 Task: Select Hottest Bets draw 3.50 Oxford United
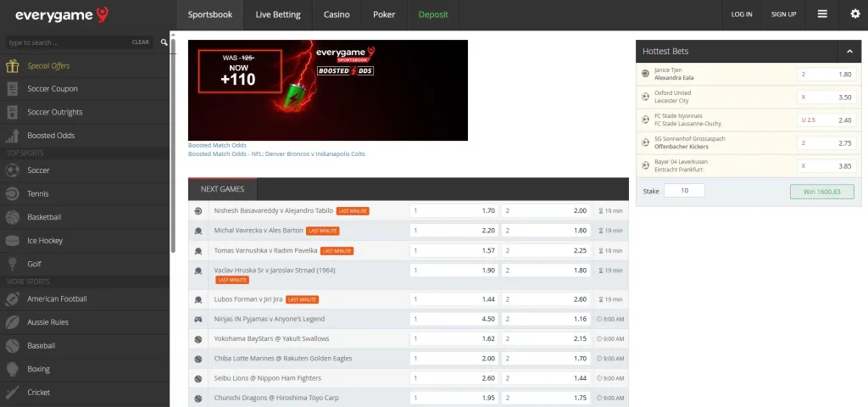coord(826,97)
